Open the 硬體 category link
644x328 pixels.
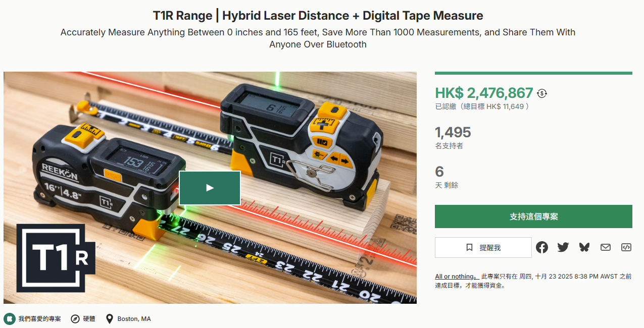point(89,319)
